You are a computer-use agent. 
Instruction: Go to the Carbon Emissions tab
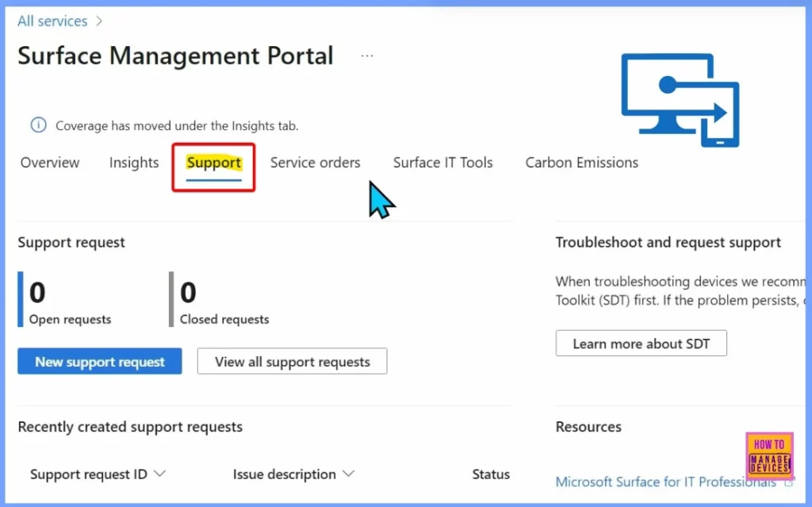coord(581,163)
